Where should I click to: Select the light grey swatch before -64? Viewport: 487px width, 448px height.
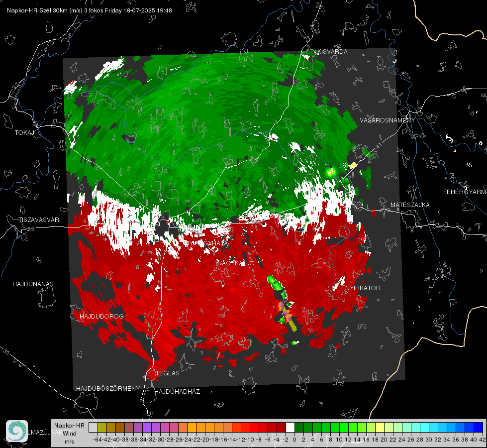[x=93, y=428]
